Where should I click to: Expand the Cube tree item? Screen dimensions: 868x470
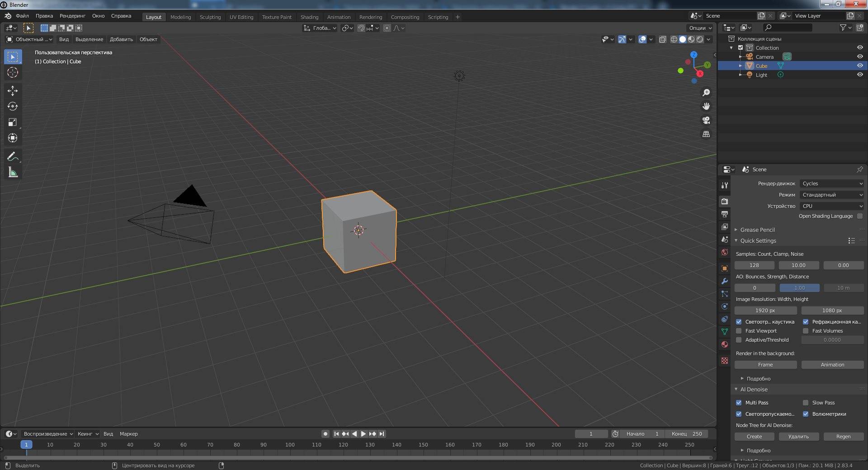[x=741, y=66]
